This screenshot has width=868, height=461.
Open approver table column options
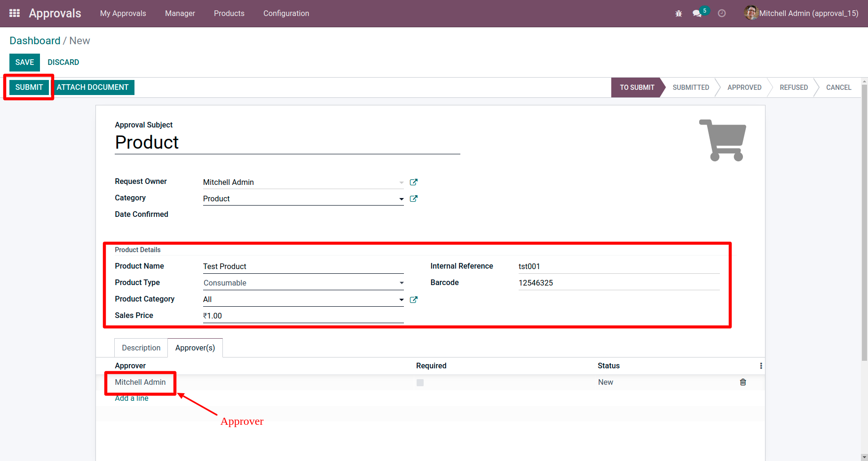(x=761, y=366)
